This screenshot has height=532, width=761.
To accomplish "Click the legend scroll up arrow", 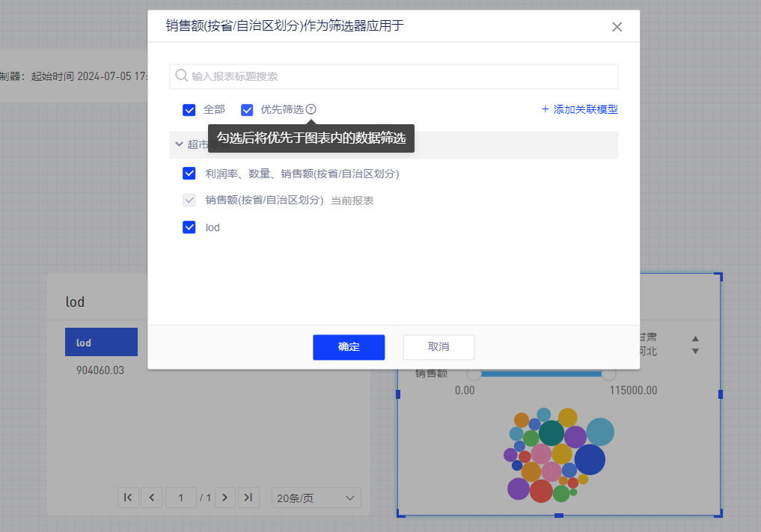I will (695, 339).
